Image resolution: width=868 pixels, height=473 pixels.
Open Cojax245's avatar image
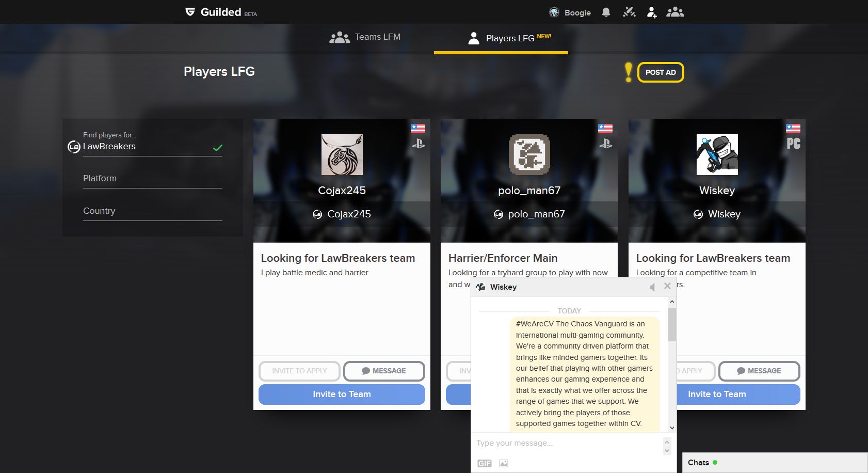(342, 154)
